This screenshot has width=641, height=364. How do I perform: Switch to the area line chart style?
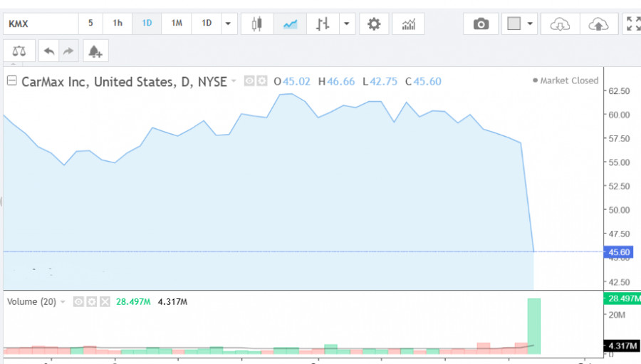290,24
